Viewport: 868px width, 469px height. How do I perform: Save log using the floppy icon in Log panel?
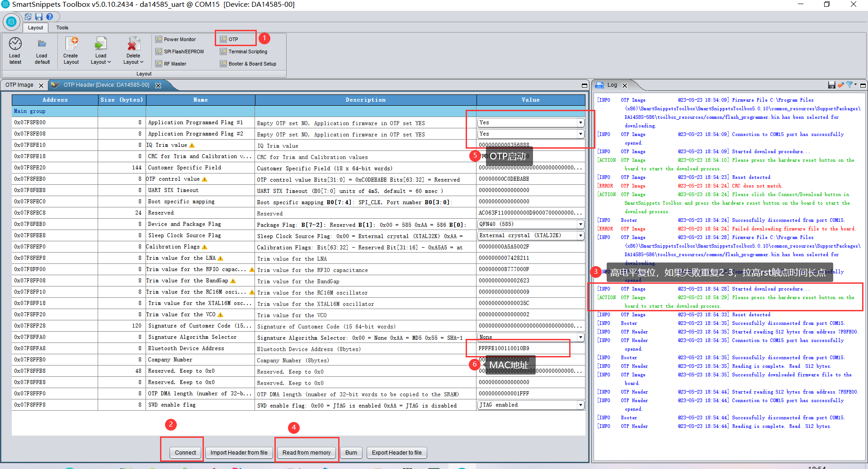(831, 85)
